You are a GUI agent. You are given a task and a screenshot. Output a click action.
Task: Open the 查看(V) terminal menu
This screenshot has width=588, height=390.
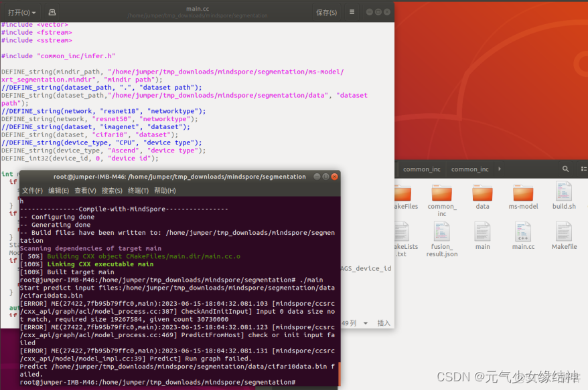tap(85, 190)
